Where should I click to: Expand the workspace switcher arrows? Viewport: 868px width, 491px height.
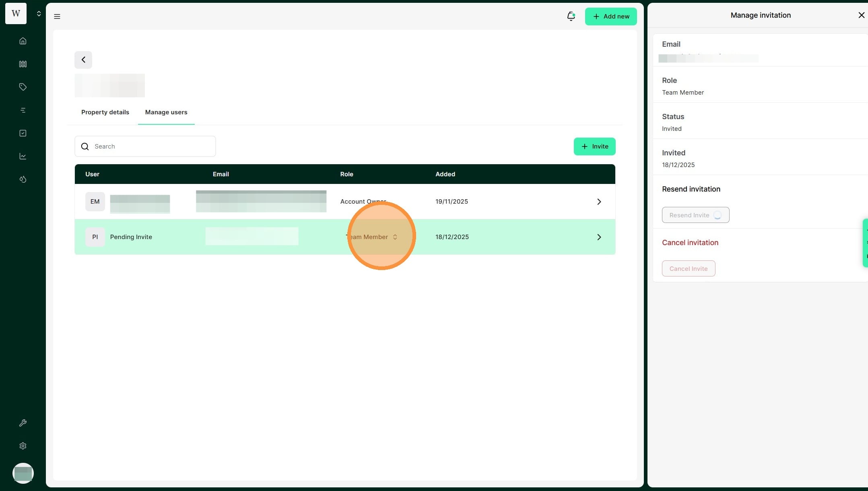(39, 14)
